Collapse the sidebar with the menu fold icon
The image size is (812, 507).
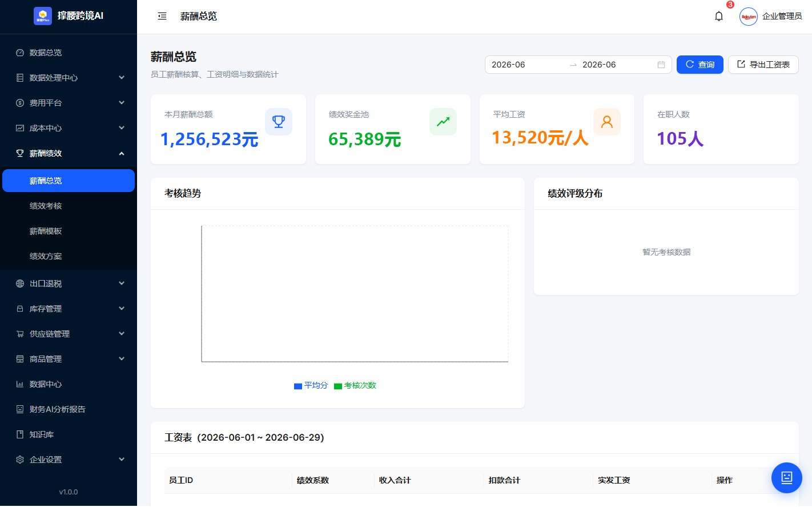coord(162,16)
